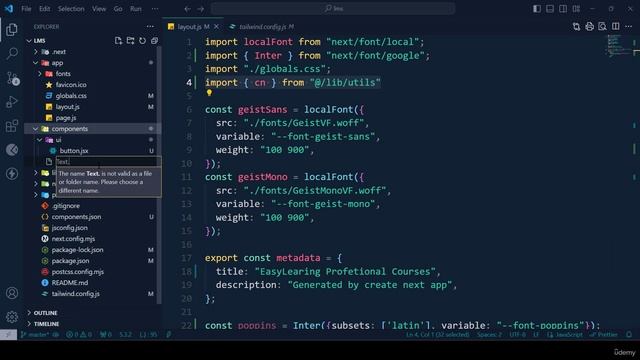Expand the .next folder

(36, 52)
